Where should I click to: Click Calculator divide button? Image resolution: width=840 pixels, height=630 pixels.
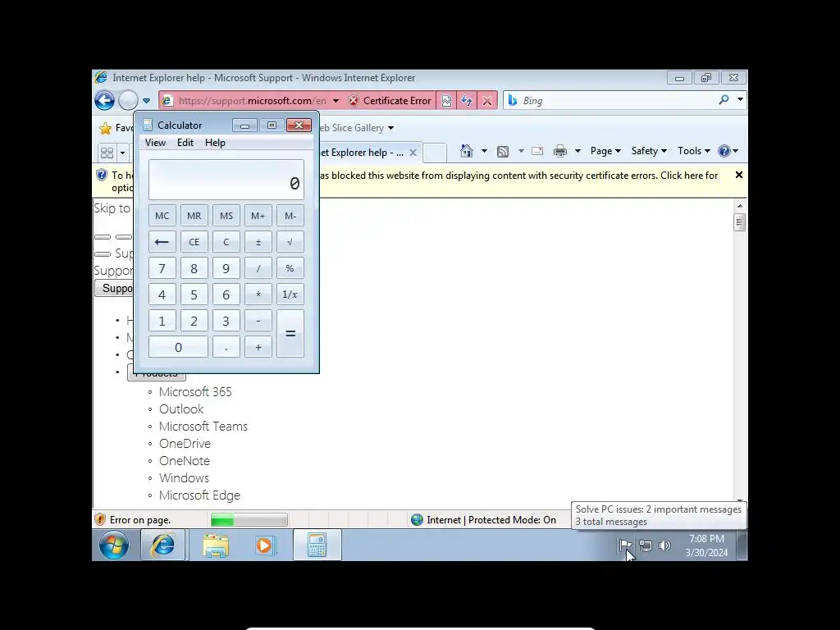pyautogui.click(x=258, y=268)
